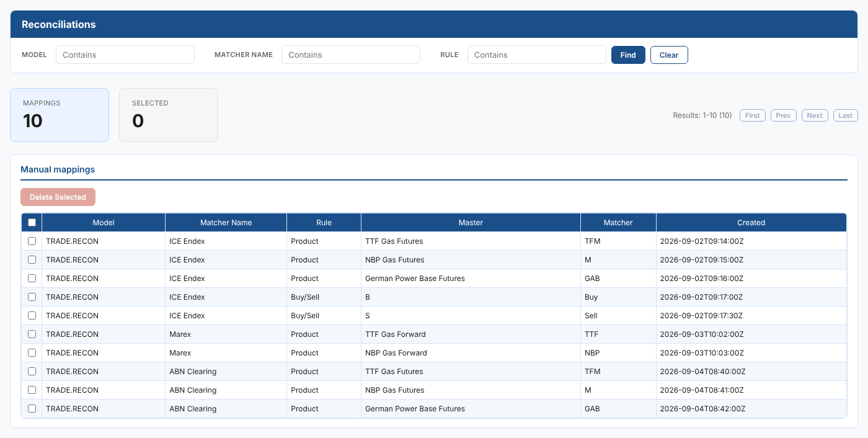This screenshot has height=438, width=868.
Task: Toggle the select-all checkbox in table header
Action: point(32,223)
